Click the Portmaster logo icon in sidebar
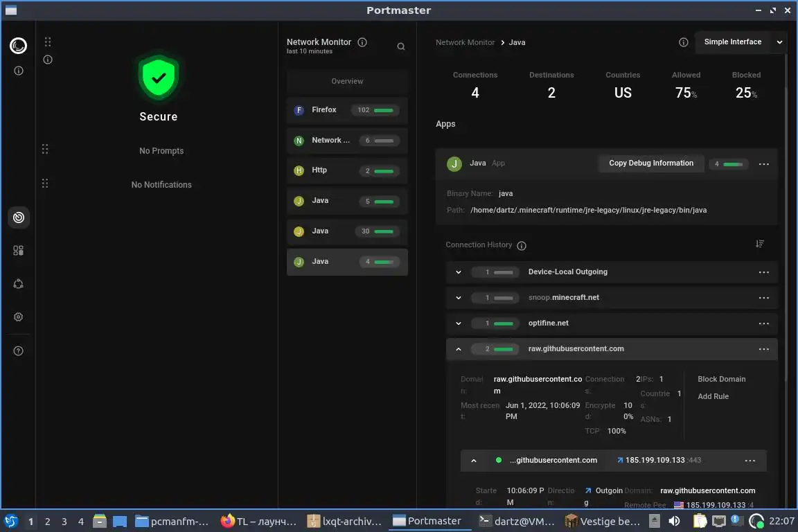Screen dimensions: 798x532 (x=18, y=46)
